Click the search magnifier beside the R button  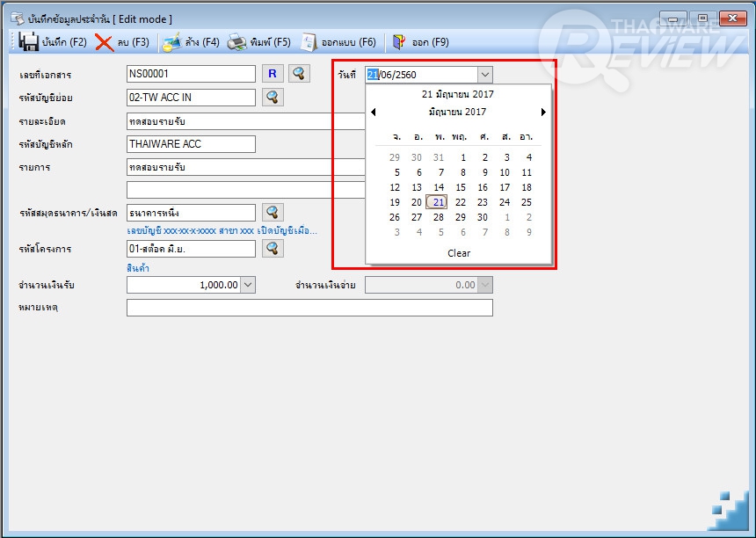pyautogui.click(x=299, y=74)
